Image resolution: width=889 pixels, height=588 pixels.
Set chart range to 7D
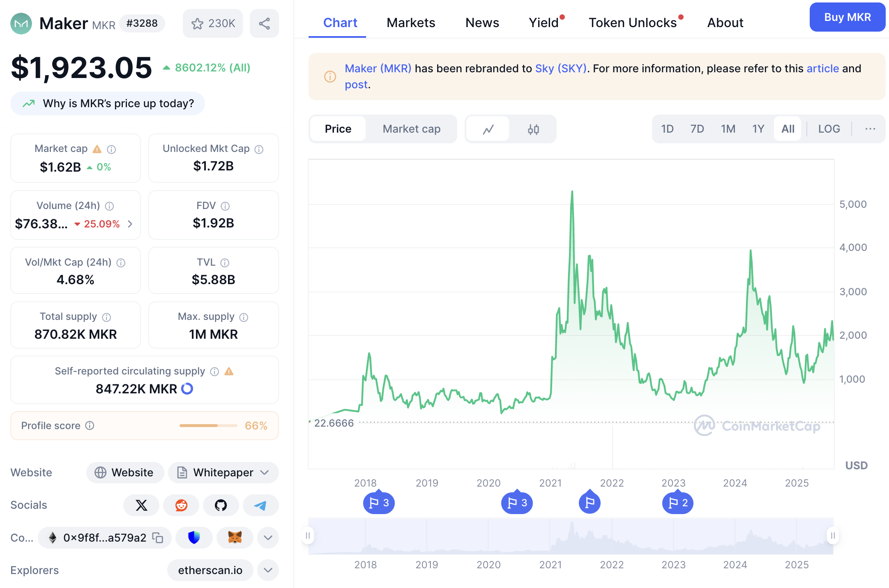(x=697, y=129)
